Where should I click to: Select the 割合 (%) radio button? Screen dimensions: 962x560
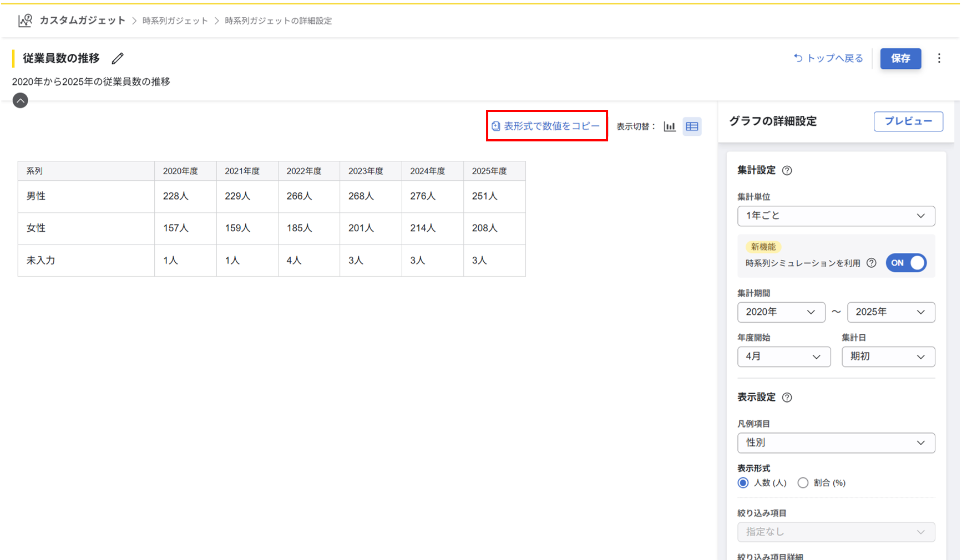pyautogui.click(x=803, y=483)
